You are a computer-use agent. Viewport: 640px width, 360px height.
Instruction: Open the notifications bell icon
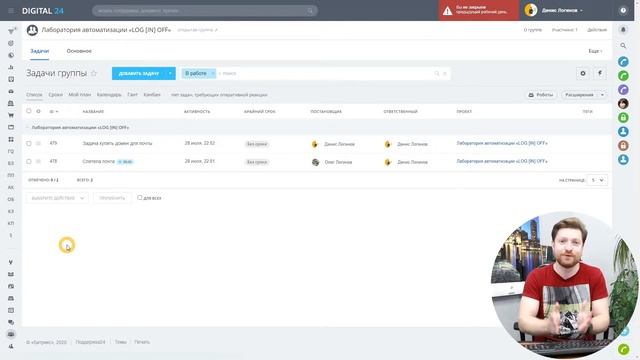tap(623, 30)
